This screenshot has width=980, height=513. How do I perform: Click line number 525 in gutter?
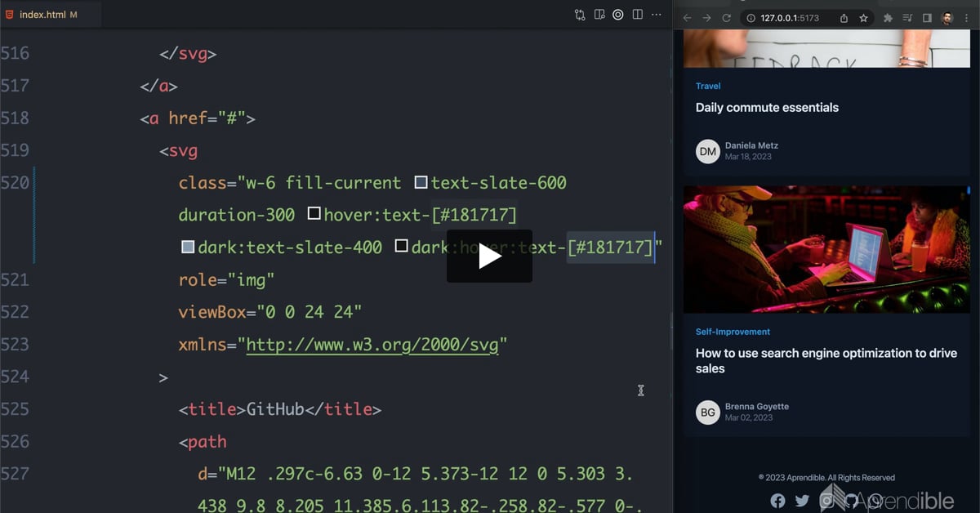point(15,408)
